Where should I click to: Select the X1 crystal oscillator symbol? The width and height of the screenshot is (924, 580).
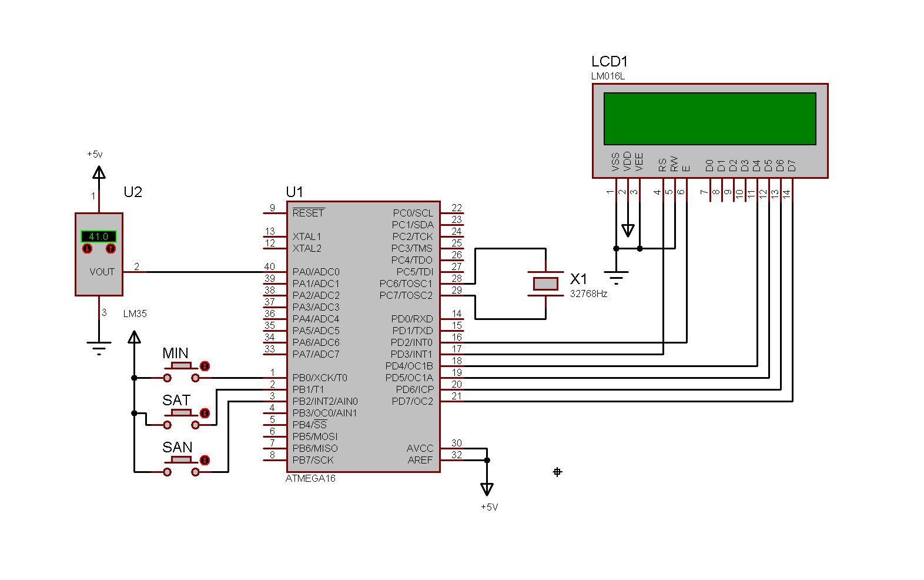coord(545,284)
